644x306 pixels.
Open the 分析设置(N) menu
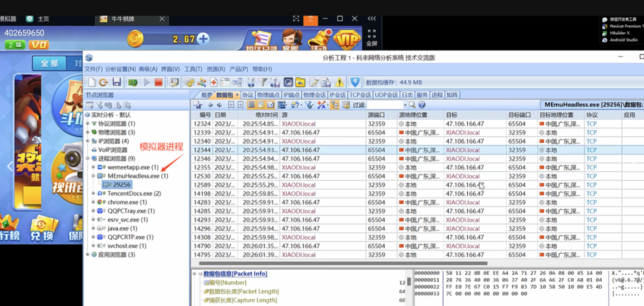[120, 69]
